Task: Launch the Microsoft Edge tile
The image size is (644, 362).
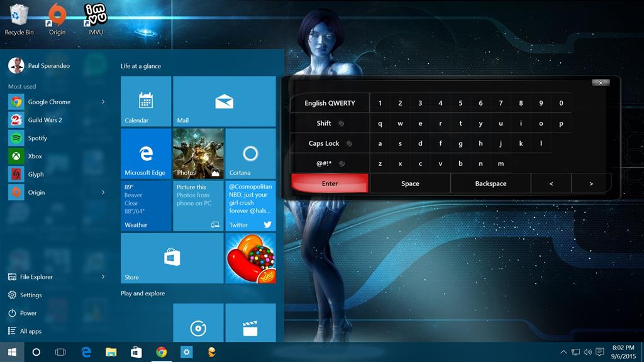Action: [x=146, y=153]
